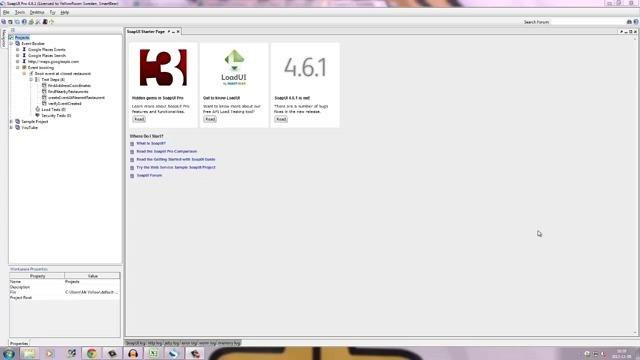Click the Event Booker project icon
This screenshot has width=640, height=360.
coord(18,43)
